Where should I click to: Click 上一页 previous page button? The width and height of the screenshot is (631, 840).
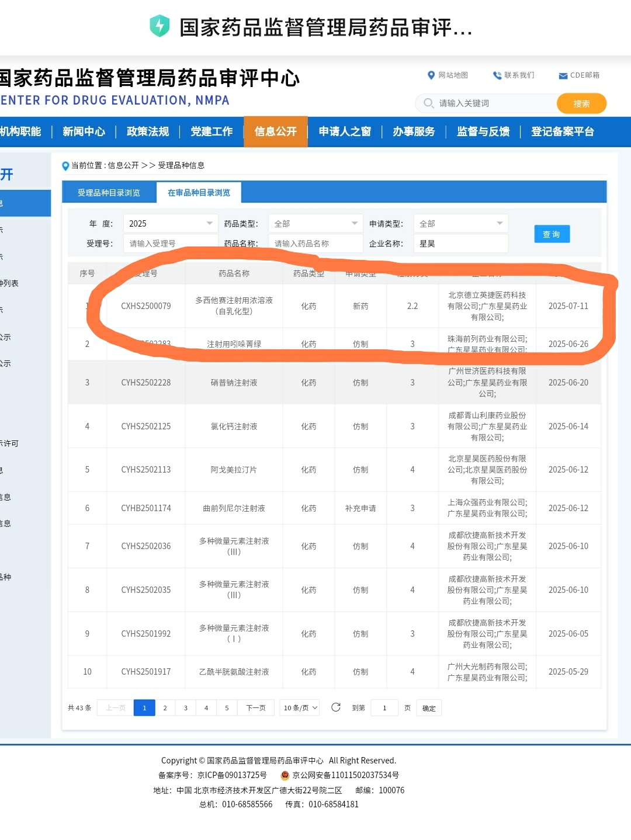116,708
